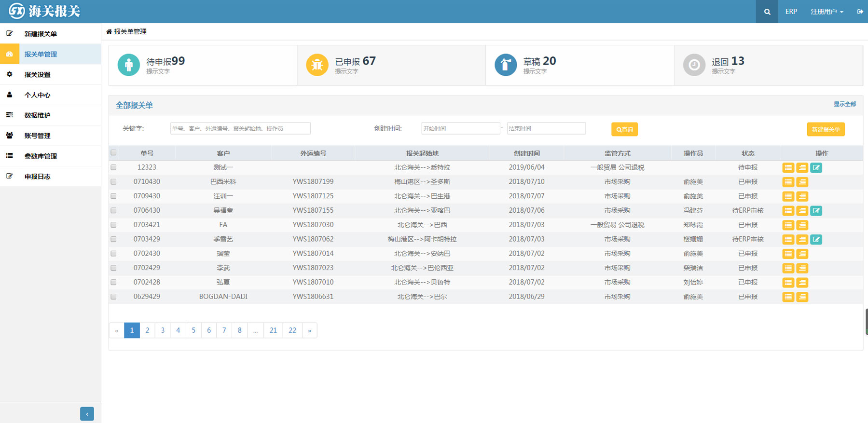Click the 草稿 blue extinguisher icon

tap(506, 65)
